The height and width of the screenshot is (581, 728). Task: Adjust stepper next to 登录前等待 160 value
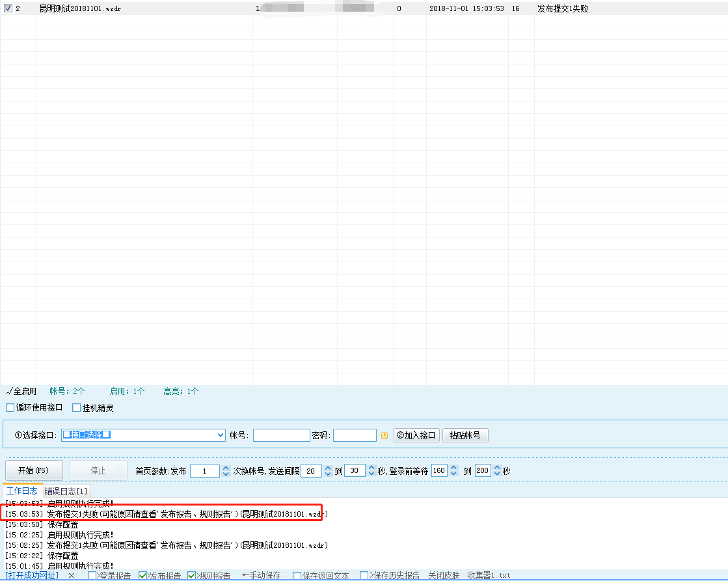[x=453, y=471]
